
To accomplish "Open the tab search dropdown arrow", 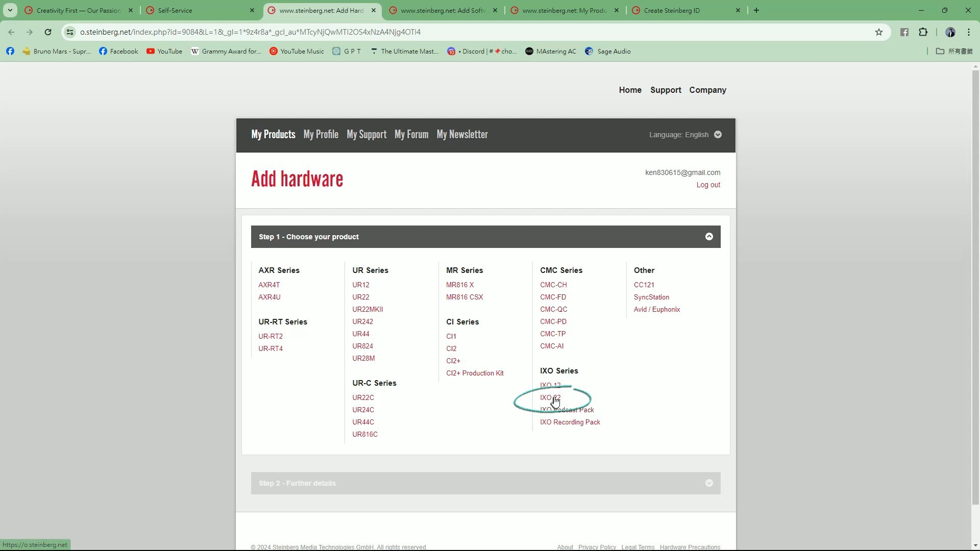I will [10, 10].
